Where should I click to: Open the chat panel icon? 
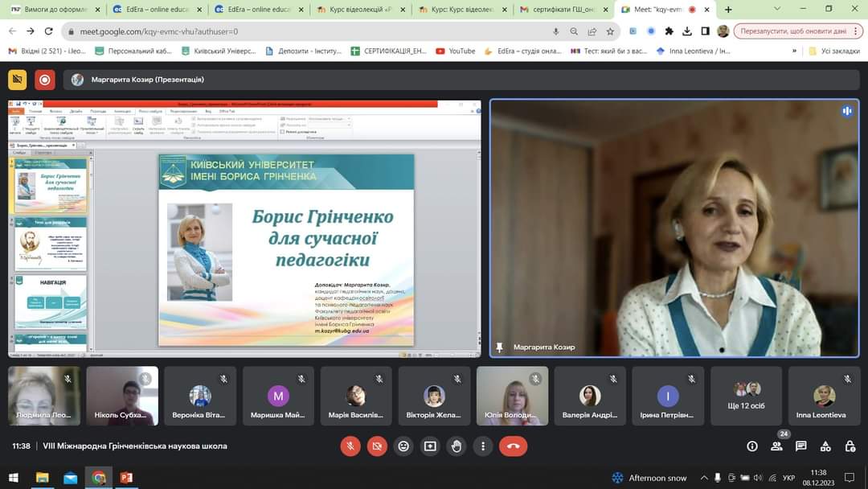[800, 446]
